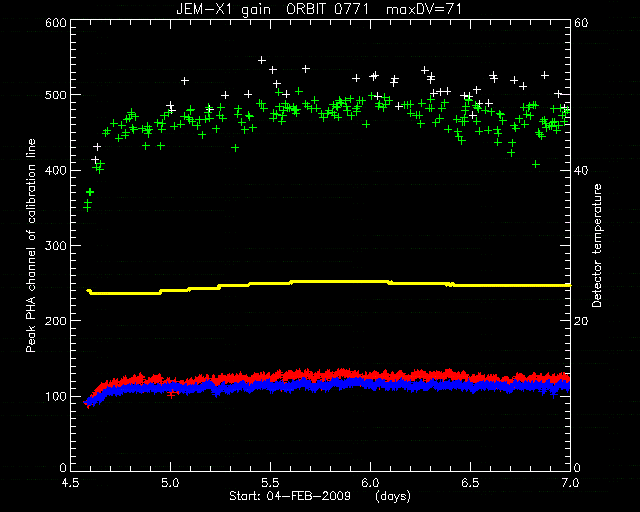Click the 300 tick label on the left axis

(56, 246)
